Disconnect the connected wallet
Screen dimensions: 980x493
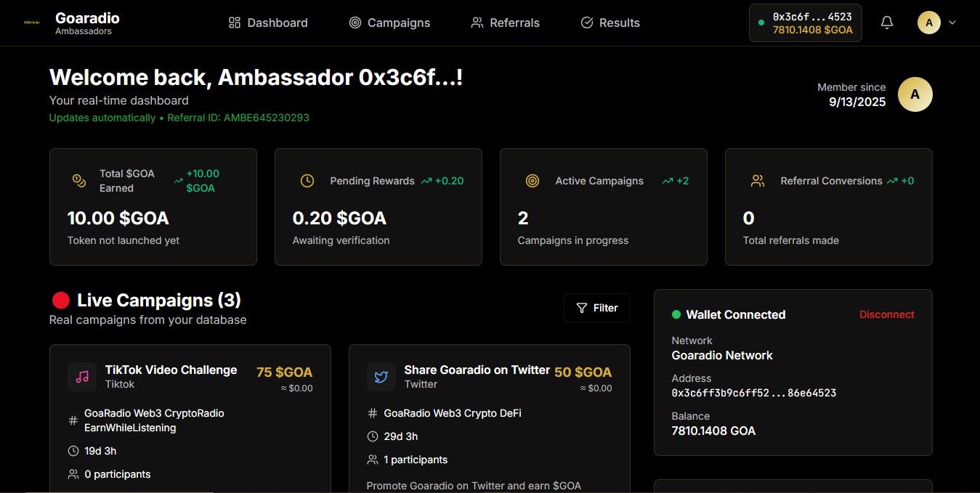tap(886, 314)
